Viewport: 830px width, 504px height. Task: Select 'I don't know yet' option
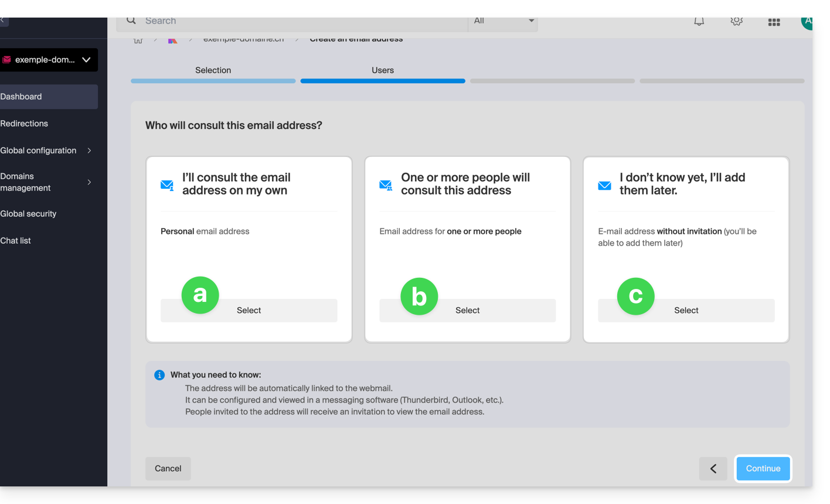coord(686,311)
